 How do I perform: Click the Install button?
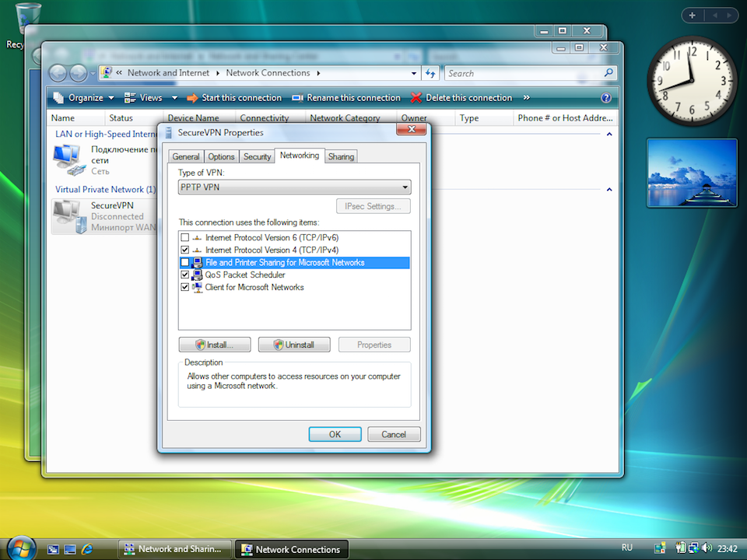[x=215, y=345]
